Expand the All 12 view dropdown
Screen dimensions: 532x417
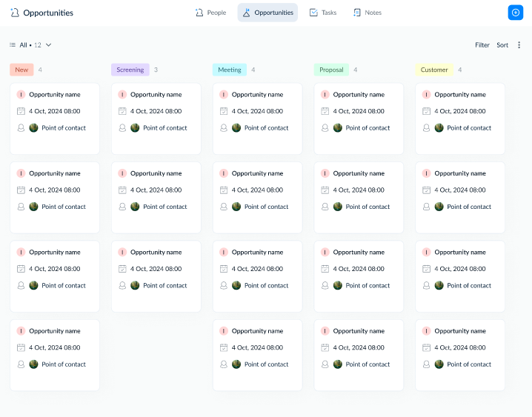pyautogui.click(x=48, y=45)
